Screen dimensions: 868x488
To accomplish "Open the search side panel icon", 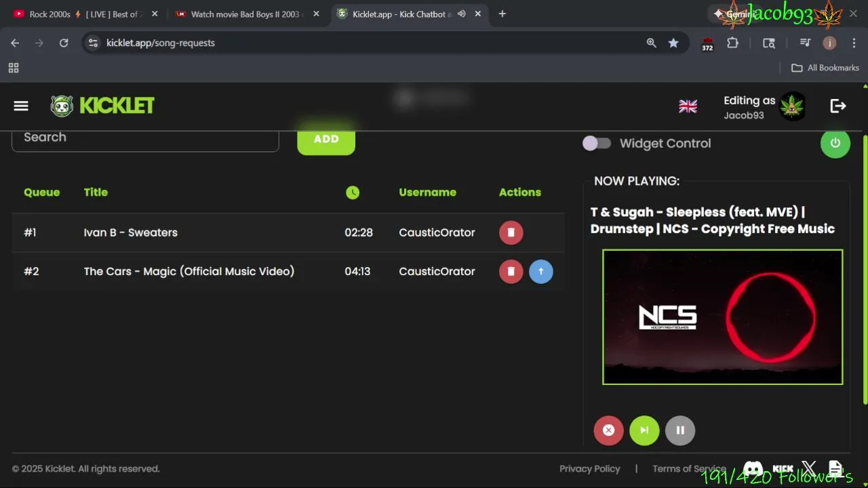I will 769,43.
